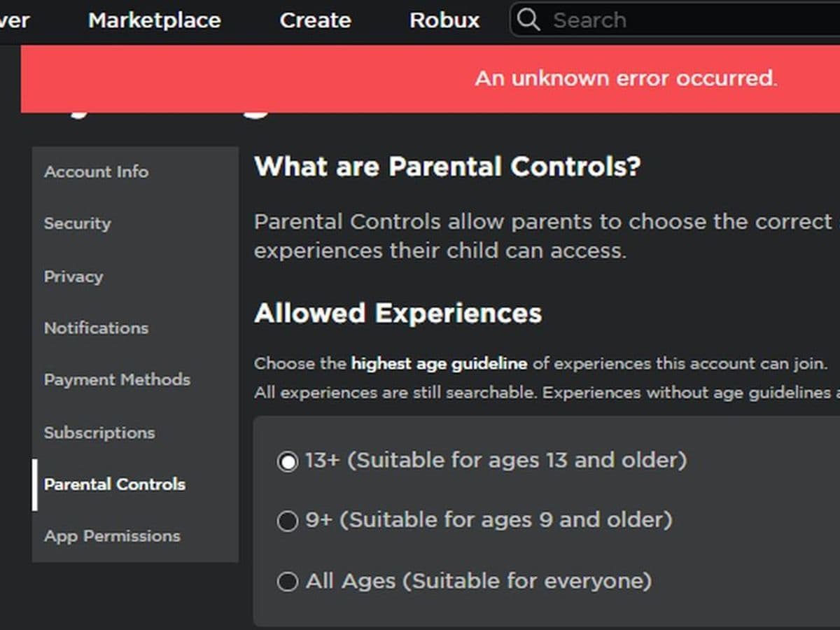This screenshot has width=840, height=630.
Task: Click Robux in the top bar
Action: (x=444, y=20)
